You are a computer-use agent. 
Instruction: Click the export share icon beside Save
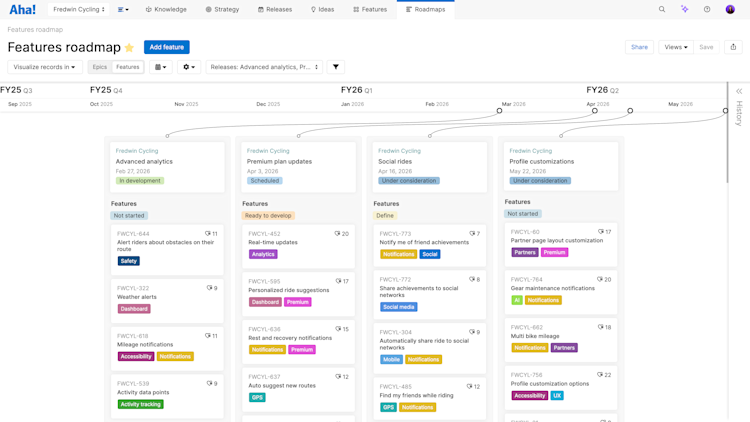733,47
